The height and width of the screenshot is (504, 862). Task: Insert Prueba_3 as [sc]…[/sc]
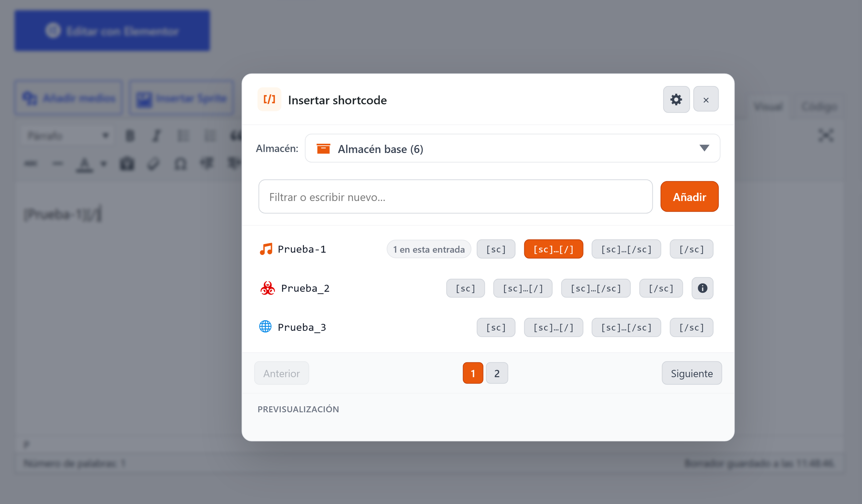point(626,328)
